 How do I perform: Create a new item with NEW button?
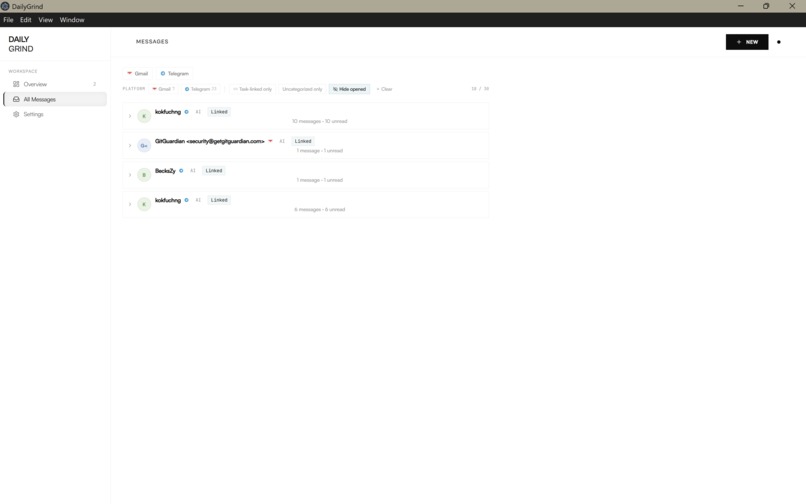747,42
